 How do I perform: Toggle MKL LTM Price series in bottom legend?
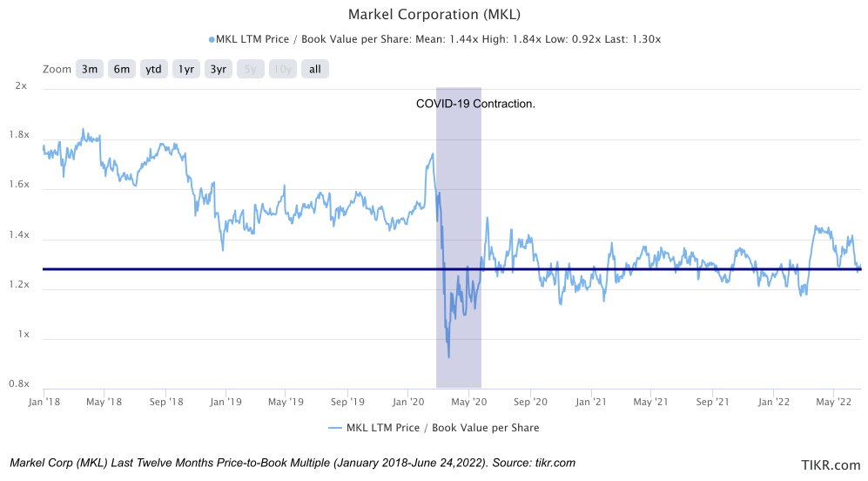tap(442, 428)
